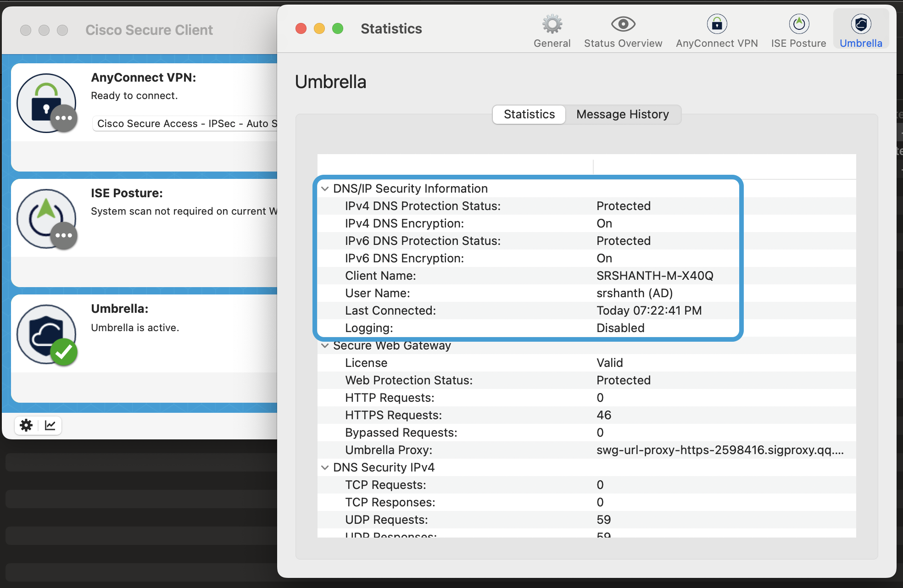Click the ISE Posture tile icon
The image size is (903, 588).
pyautogui.click(x=46, y=219)
